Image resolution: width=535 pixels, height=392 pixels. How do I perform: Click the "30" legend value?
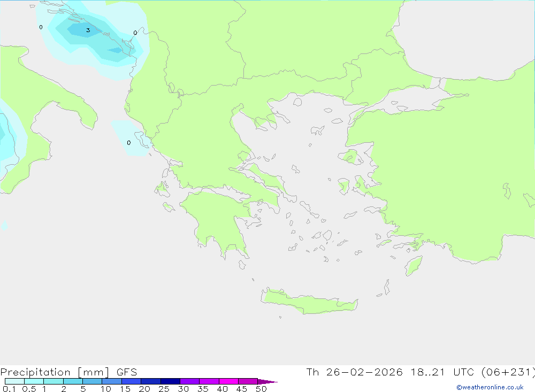pos(183,389)
